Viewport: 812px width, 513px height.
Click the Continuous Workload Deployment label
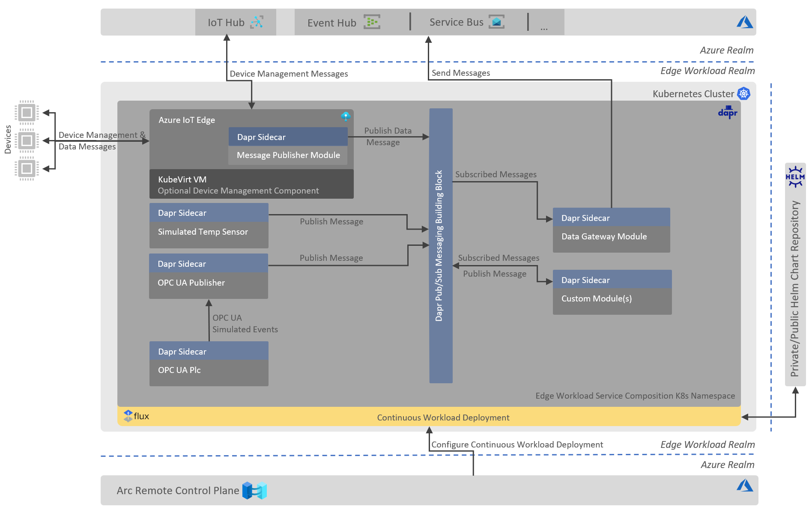[443, 418]
